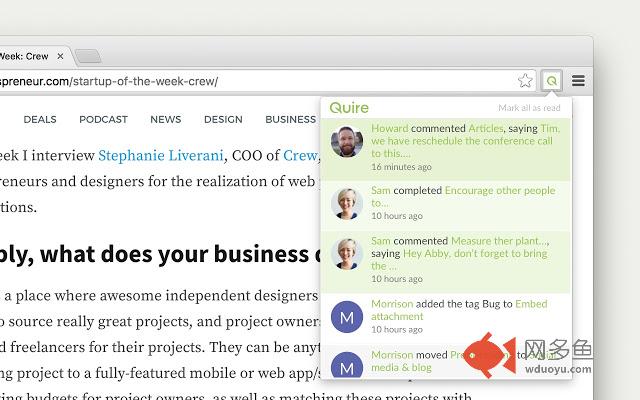Open the PODCAST nav menu item
640x400 pixels.
[x=103, y=119]
